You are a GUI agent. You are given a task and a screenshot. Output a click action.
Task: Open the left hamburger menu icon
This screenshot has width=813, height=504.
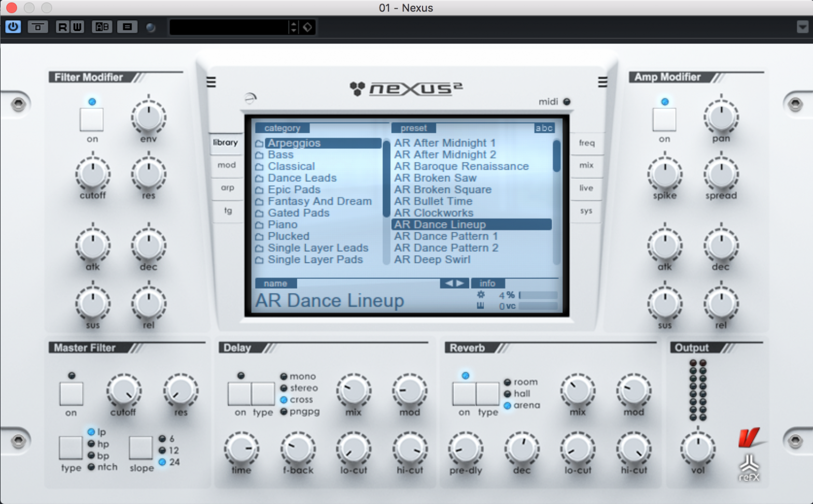click(211, 82)
